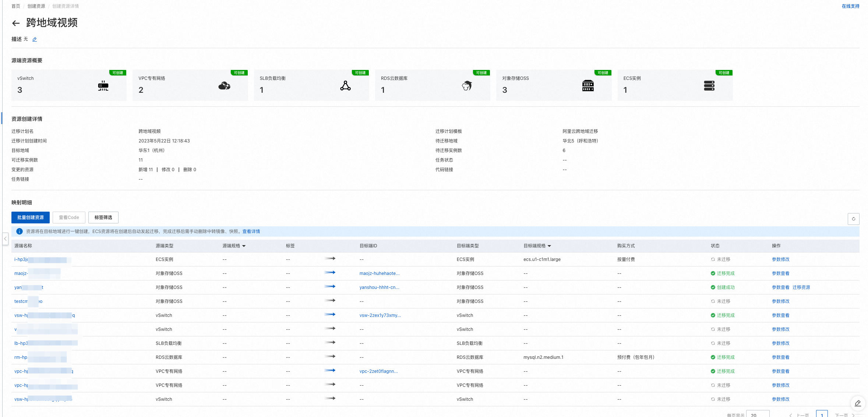Click the 华北5（呼和浩特）region value
Viewport: 868px width, 417px height.
pyautogui.click(x=580, y=141)
